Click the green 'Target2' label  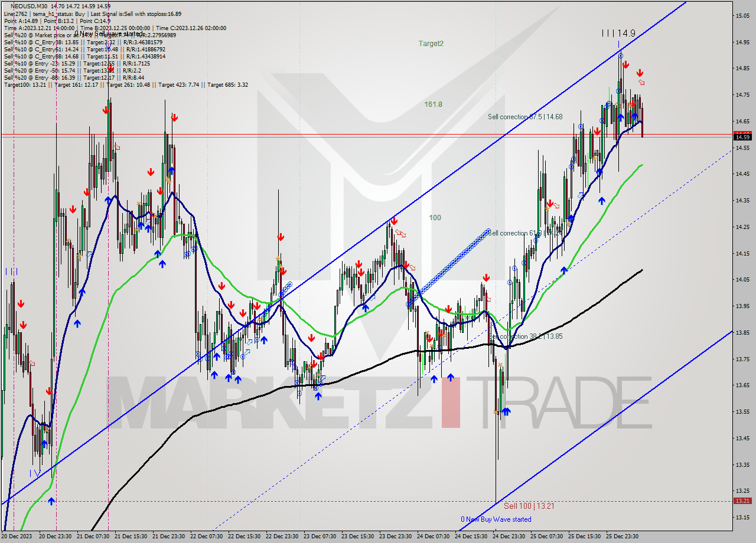pyautogui.click(x=431, y=43)
